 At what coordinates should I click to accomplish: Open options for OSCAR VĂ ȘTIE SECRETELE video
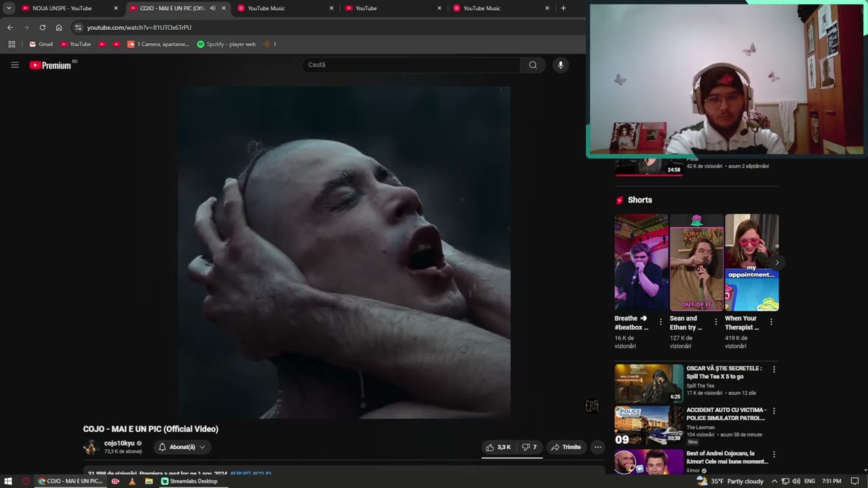click(x=774, y=369)
